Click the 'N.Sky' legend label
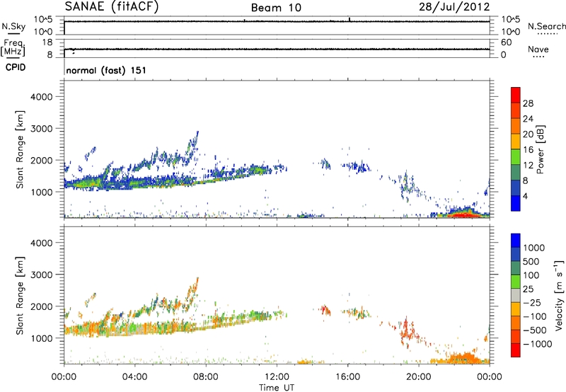566x392 pixels. (13, 26)
